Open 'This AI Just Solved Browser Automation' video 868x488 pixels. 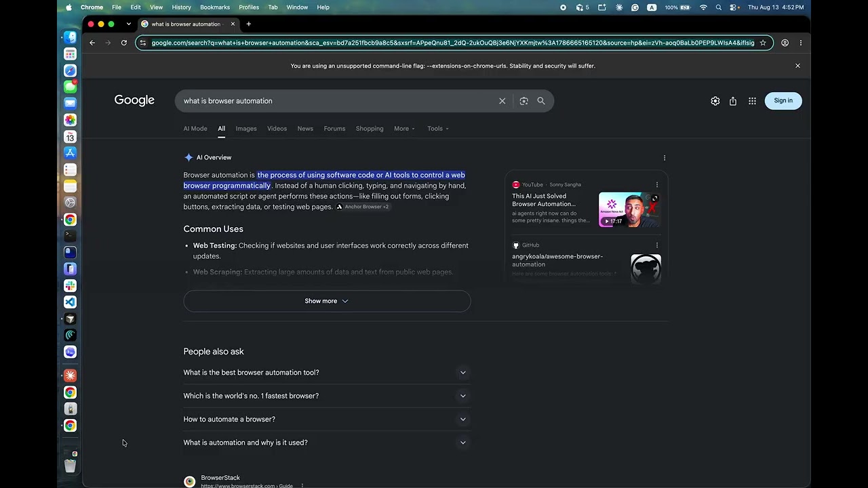(544, 200)
